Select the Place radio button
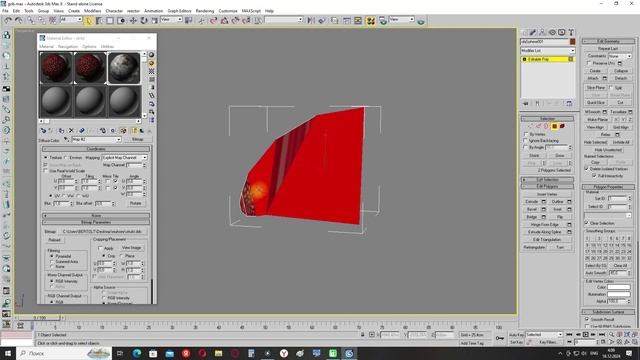The width and height of the screenshot is (640, 360). pyautogui.click(x=122, y=256)
